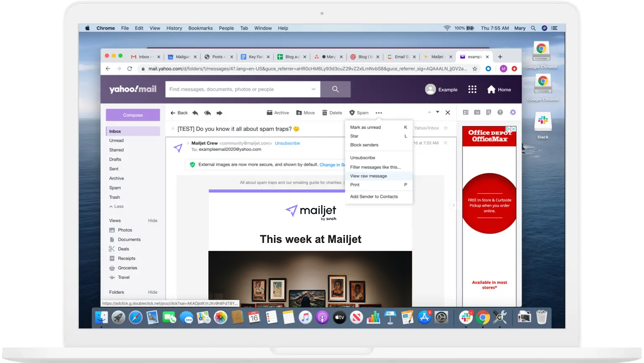
Task: Launch Finder from the Dock
Action: (101, 318)
